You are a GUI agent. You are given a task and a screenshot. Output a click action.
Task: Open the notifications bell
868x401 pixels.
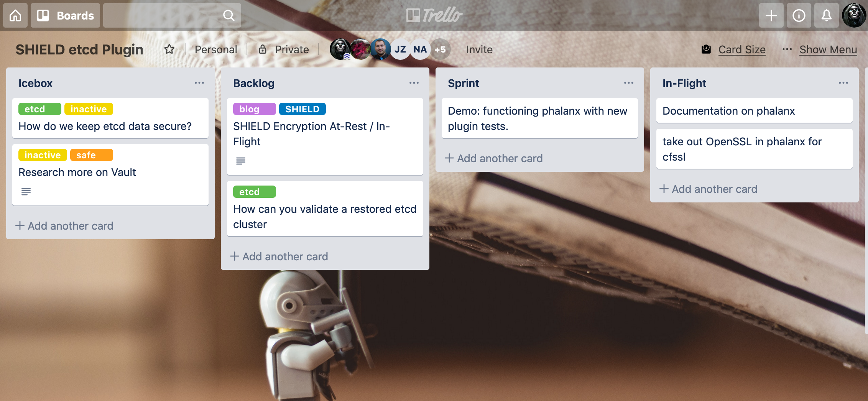[x=826, y=15]
